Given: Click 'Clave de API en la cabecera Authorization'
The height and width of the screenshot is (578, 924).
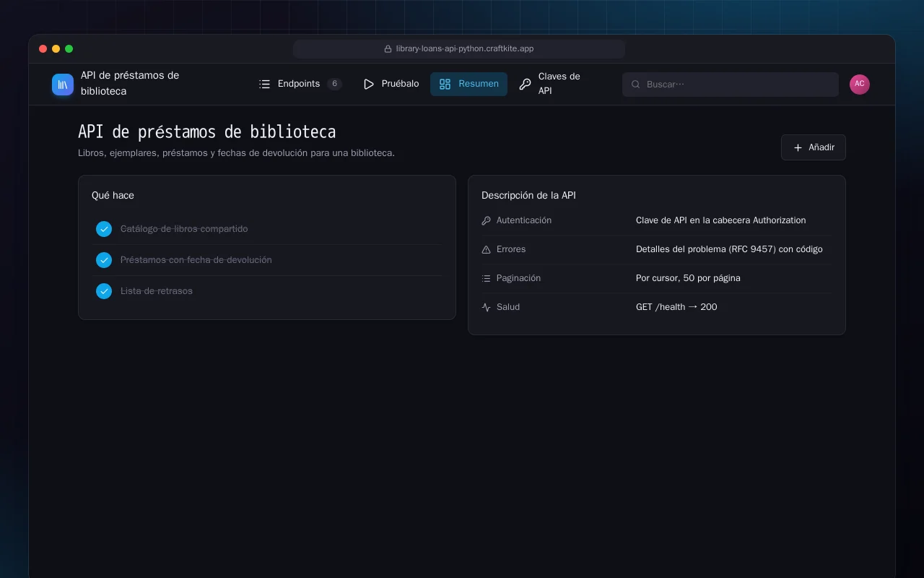Looking at the screenshot, I should (x=721, y=220).
